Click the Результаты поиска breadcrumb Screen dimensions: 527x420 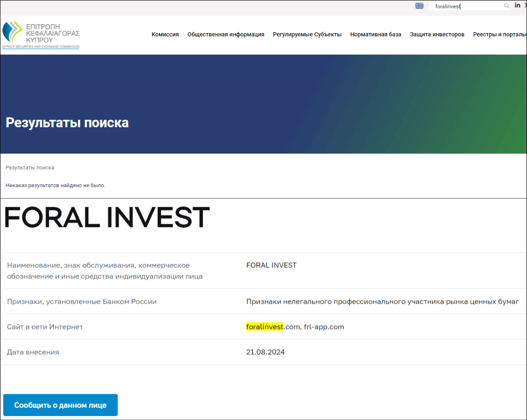tap(30, 168)
